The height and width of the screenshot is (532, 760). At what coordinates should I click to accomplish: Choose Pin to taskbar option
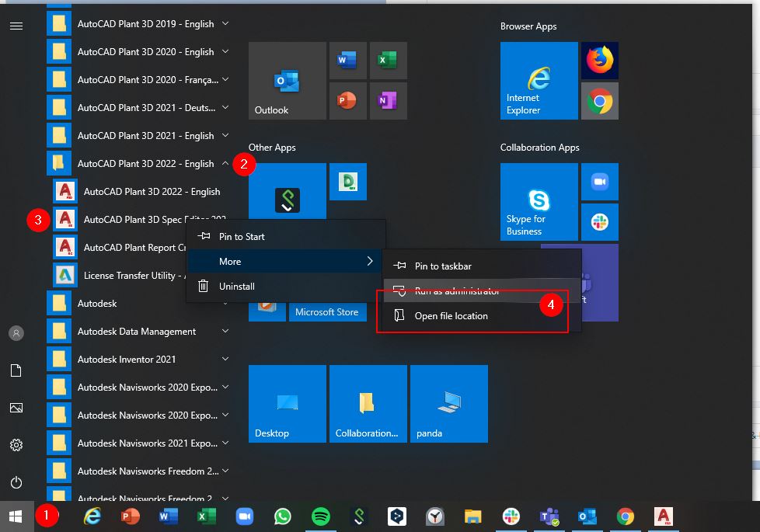coord(443,266)
